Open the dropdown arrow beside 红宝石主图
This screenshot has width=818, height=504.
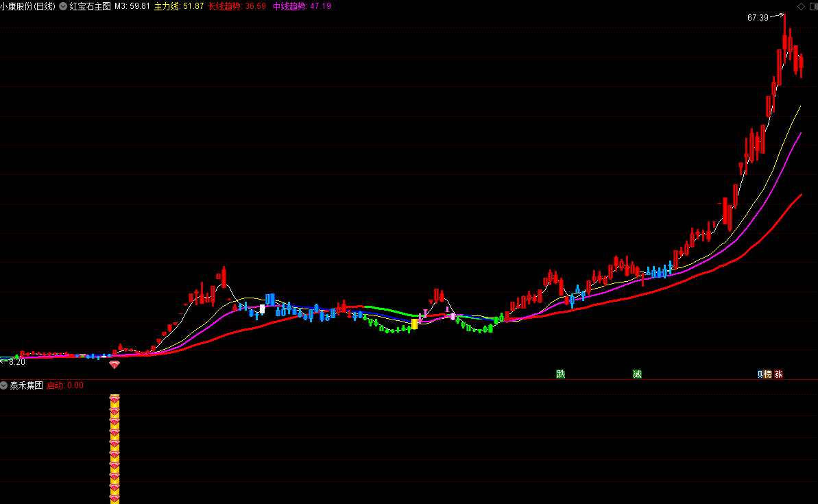pos(63,6)
